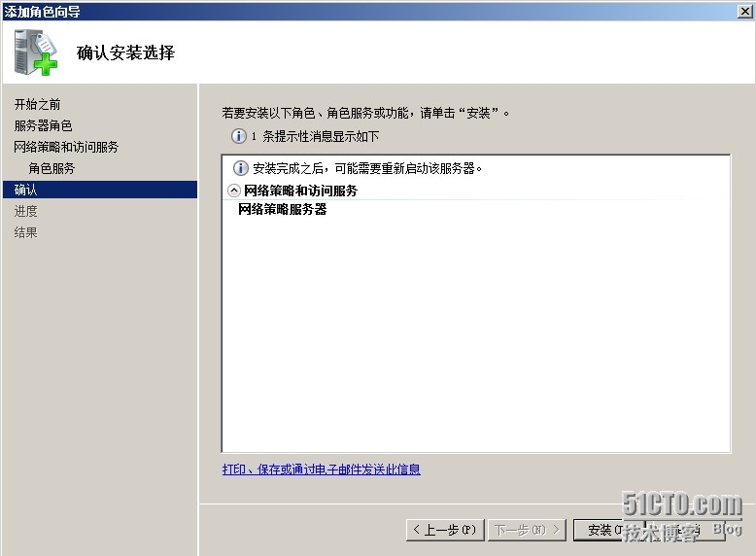The width and height of the screenshot is (756, 556).
Task: Select 网络策略和访问服务 step in sidebar
Action: (66, 147)
